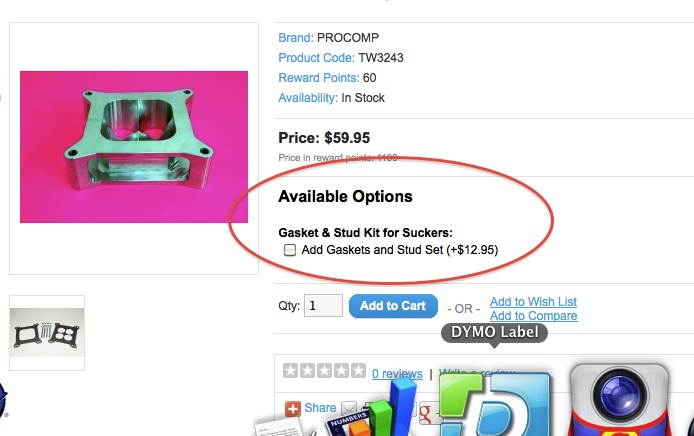Open the main carburetor spacer product image
Viewport: 694px width, 436px height.
click(134, 147)
